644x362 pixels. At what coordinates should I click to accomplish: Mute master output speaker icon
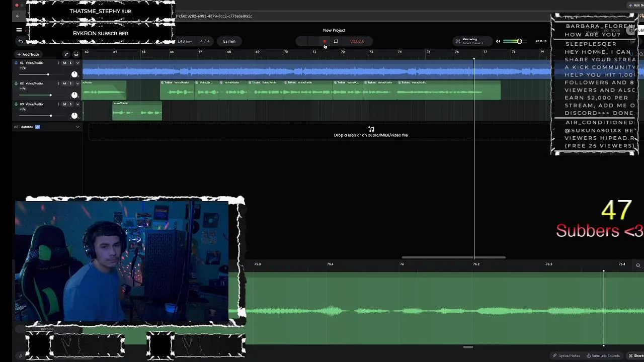[498, 41]
